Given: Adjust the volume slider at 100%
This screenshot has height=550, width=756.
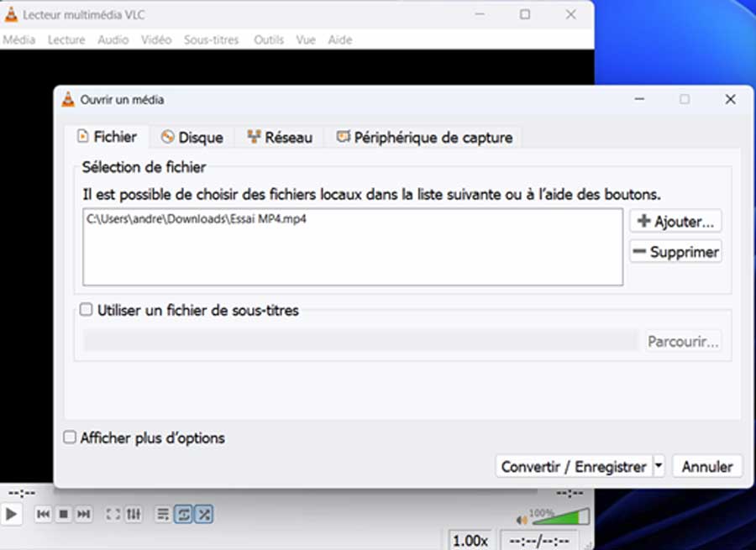Looking at the screenshot, I should pos(559,516).
